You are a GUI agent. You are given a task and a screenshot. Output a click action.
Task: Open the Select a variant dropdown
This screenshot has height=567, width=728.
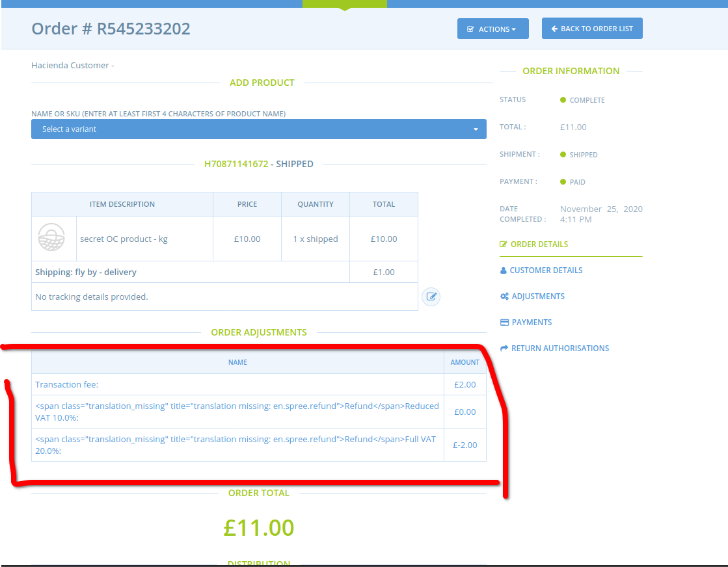[259, 129]
